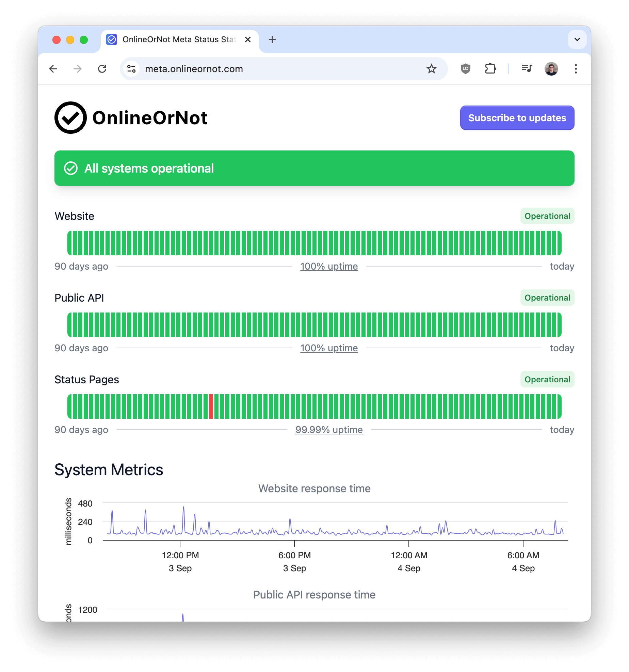Open Chrome three-dot menu
The width and height of the screenshot is (629, 672).
pyautogui.click(x=576, y=69)
